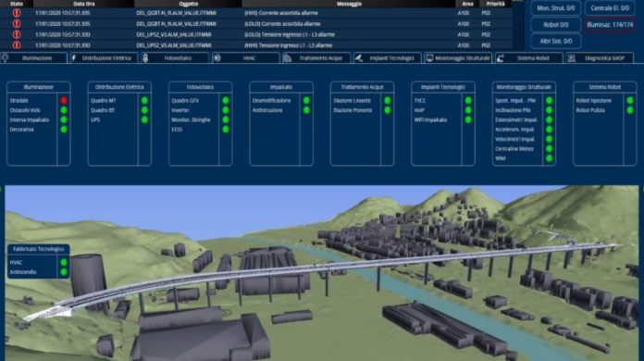Click the green status light next to Antincendio
This screenshot has height=361, width=644.
click(x=64, y=272)
